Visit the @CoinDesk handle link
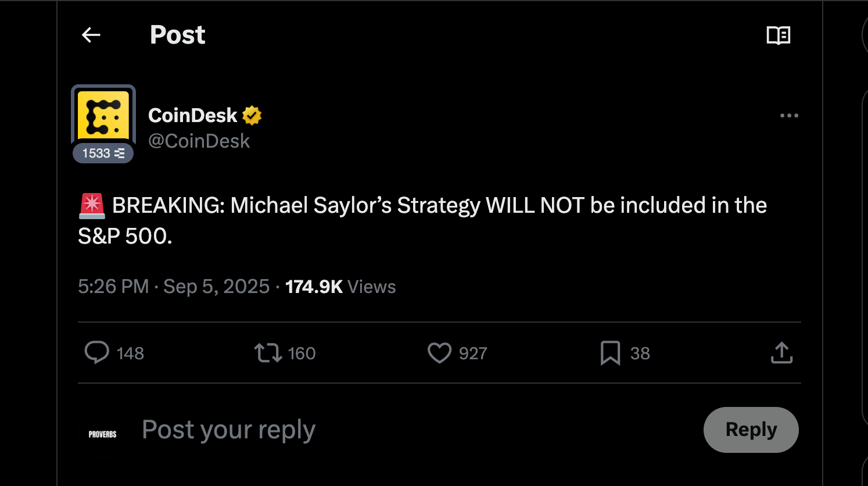 [199, 141]
